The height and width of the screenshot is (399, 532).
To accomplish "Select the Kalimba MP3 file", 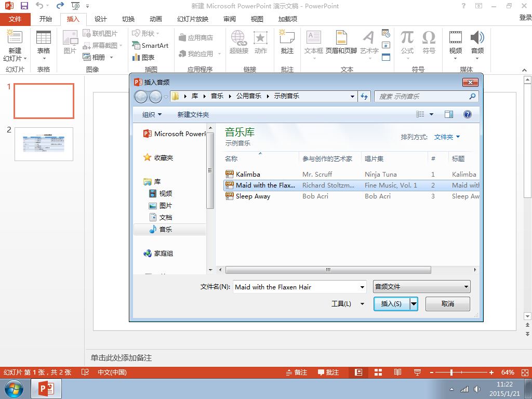I will 351,174.
